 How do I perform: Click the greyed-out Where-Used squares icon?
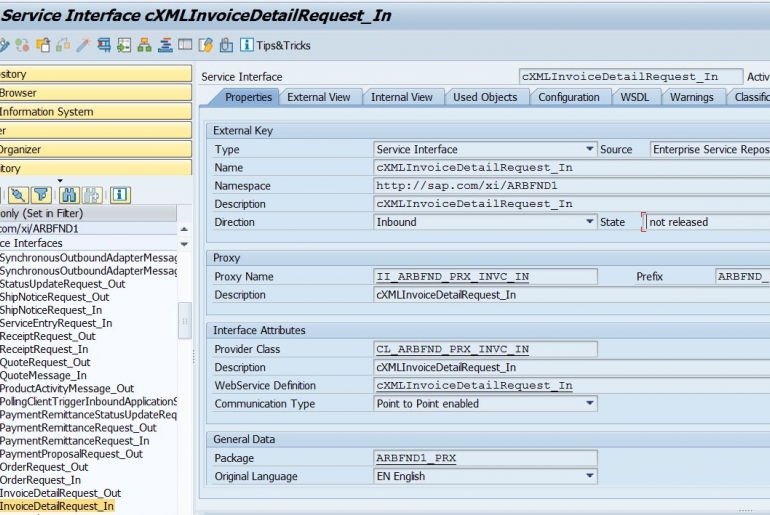[x=63, y=45]
